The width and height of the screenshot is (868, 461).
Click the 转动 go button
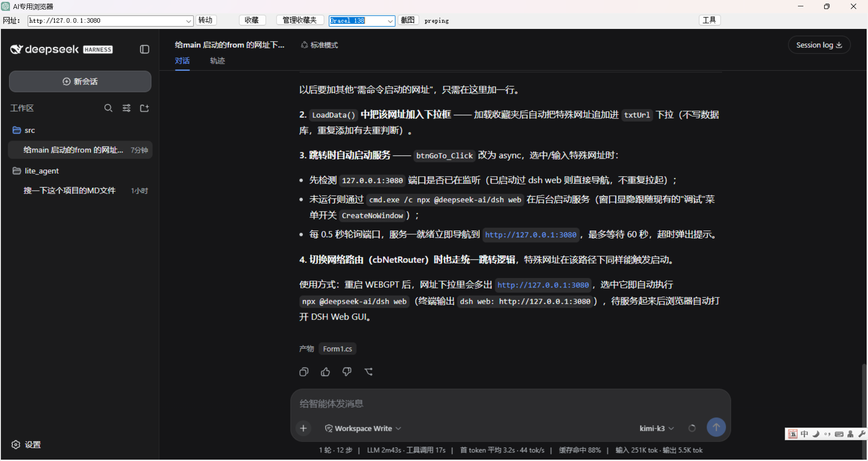point(206,20)
